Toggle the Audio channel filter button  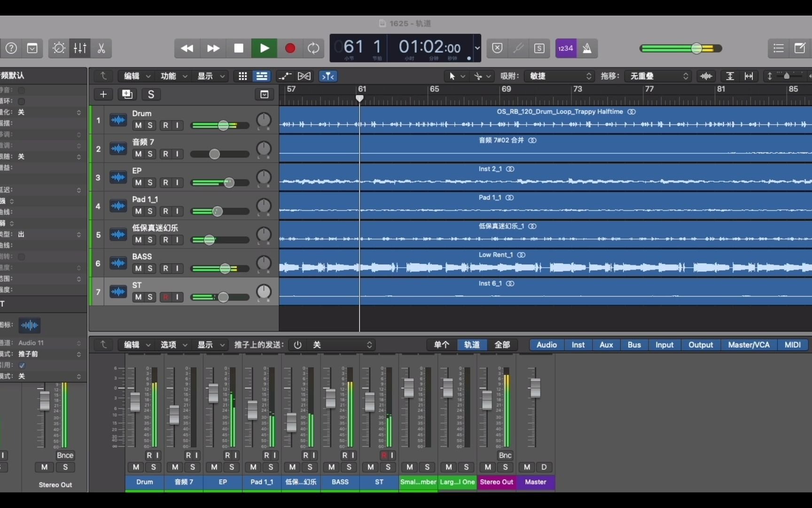(x=547, y=345)
